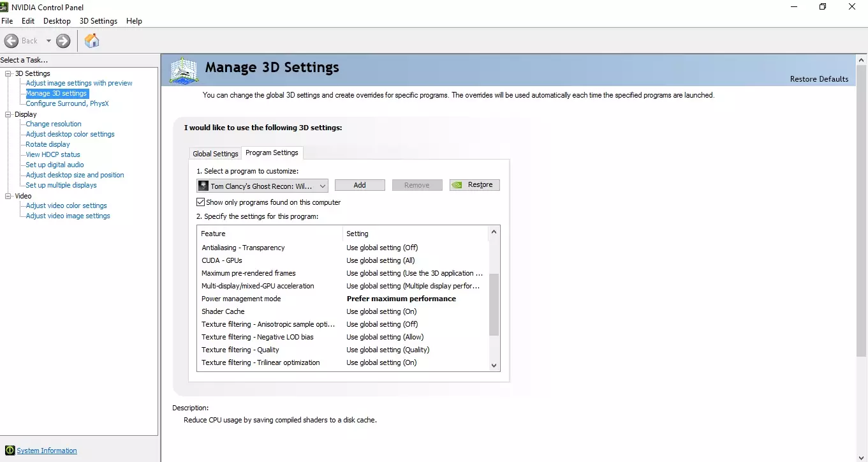The height and width of the screenshot is (462, 868).
Task: Select the Antialiasing - Transparency row
Action: (x=342, y=248)
